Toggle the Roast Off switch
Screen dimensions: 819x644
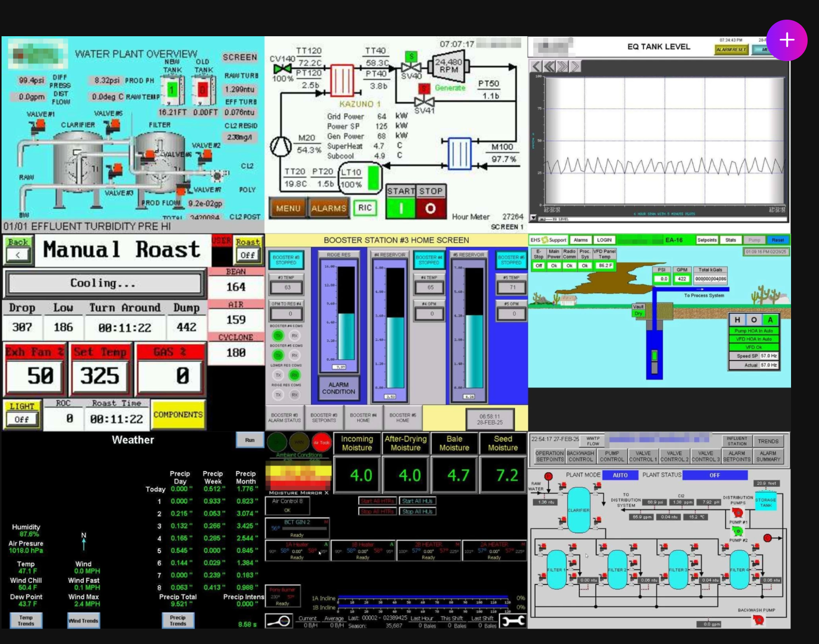point(248,255)
